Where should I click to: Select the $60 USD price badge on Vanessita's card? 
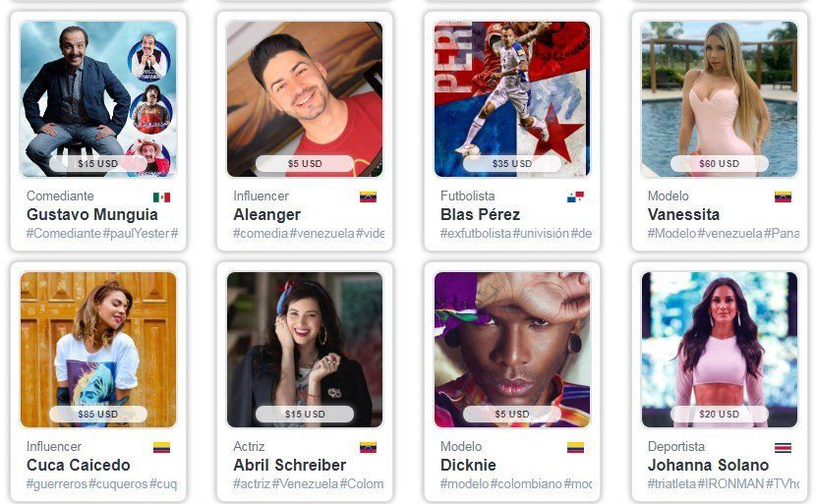coord(720,163)
